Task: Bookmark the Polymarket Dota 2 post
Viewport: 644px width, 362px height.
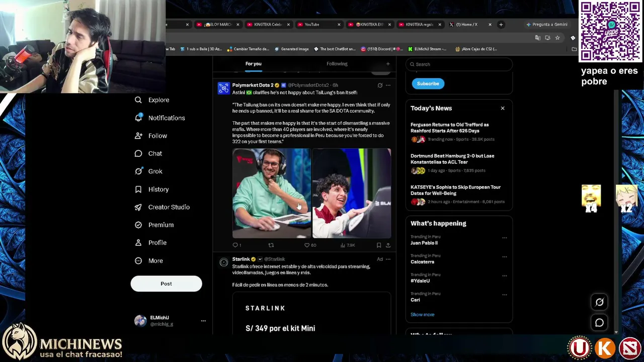Action: pos(379,245)
